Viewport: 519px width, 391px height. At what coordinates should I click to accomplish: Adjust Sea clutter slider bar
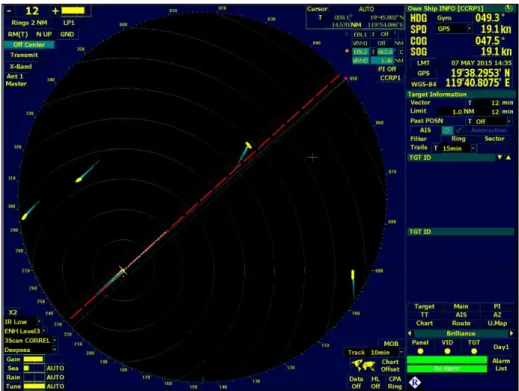point(34,368)
